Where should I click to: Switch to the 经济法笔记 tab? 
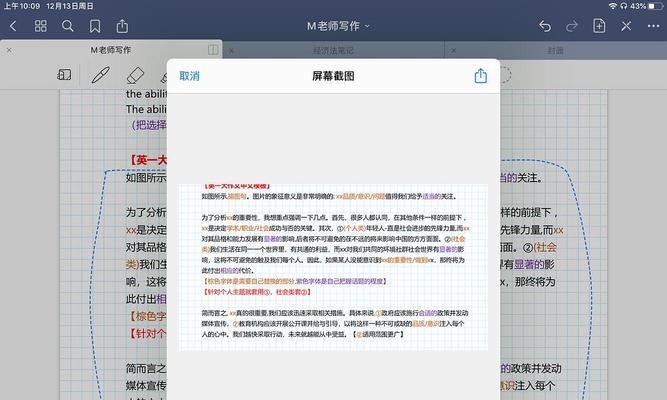tap(333, 48)
